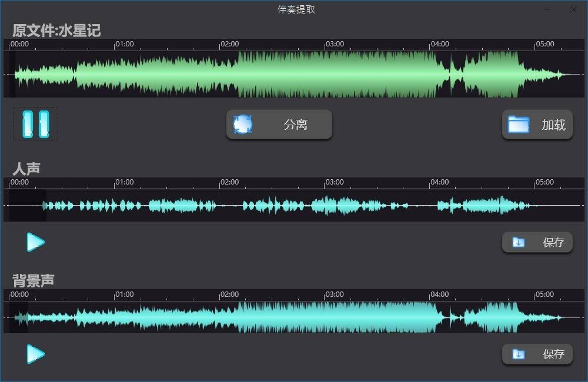Save the 背景声 background track

pyautogui.click(x=537, y=354)
